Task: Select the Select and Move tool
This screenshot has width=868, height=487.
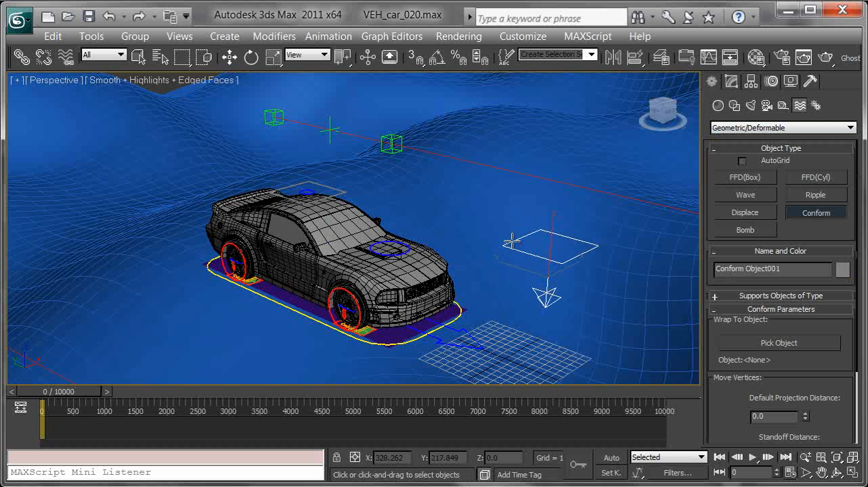Action: pyautogui.click(x=230, y=57)
